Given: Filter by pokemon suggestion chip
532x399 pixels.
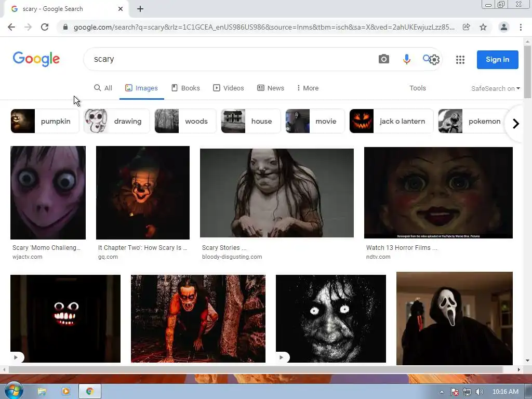Looking at the screenshot, I should point(474,121).
